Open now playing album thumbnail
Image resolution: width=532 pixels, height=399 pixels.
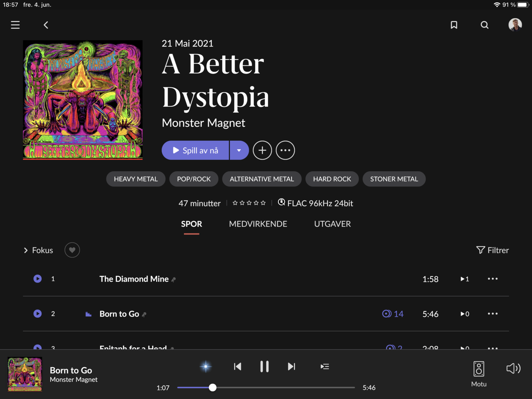(x=25, y=374)
